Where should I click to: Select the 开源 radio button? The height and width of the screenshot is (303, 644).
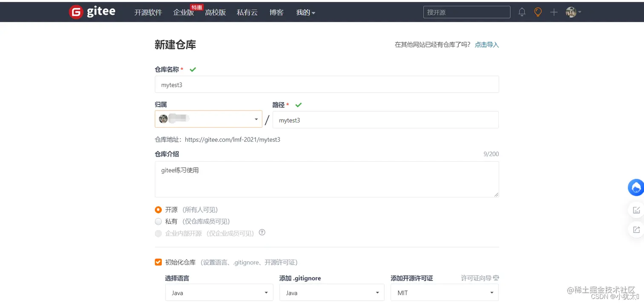[158, 209]
